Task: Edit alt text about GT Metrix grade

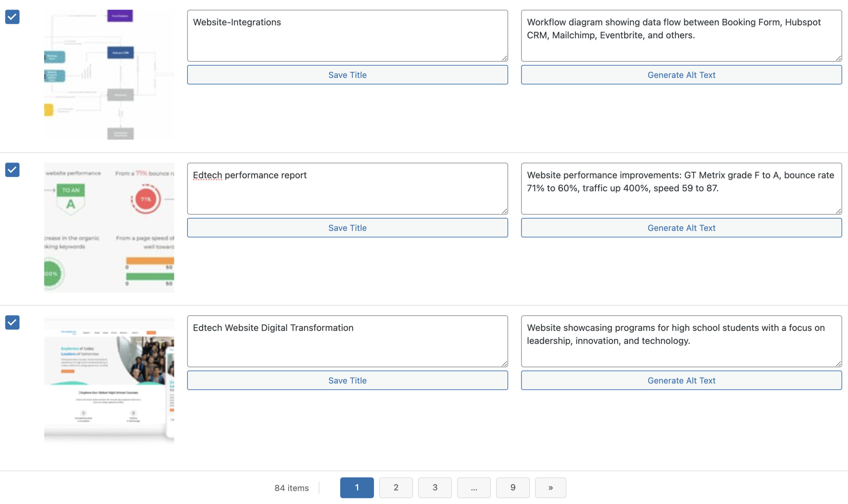Action: coord(681,188)
